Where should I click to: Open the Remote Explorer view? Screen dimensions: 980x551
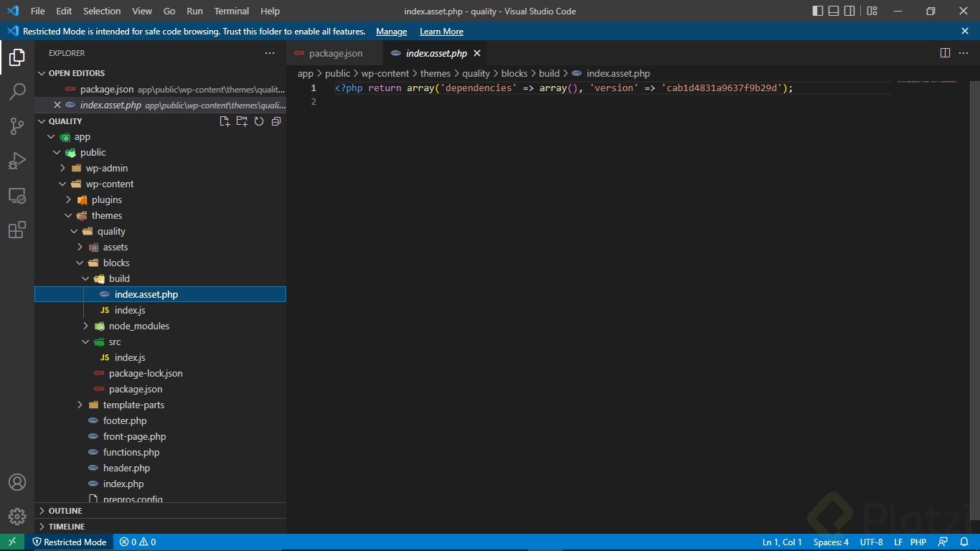coord(17,195)
